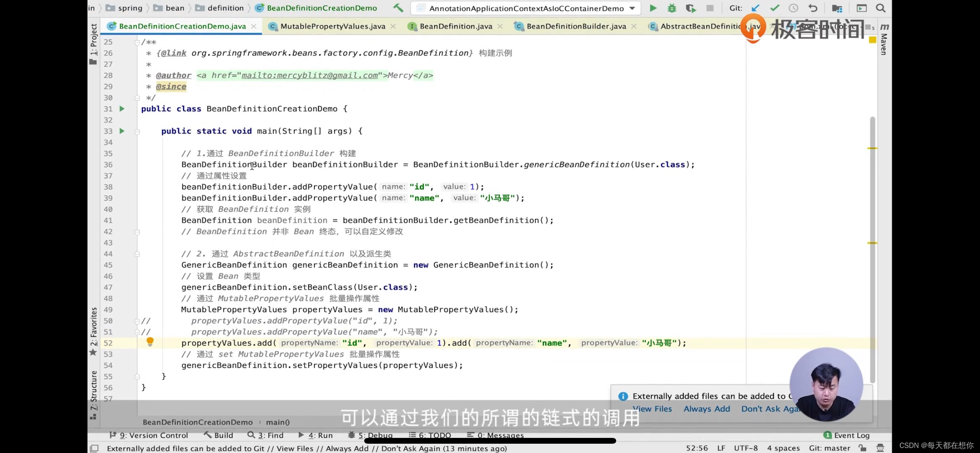Open the Favorites tool window
The image size is (980, 453).
pyautogui.click(x=93, y=331)
